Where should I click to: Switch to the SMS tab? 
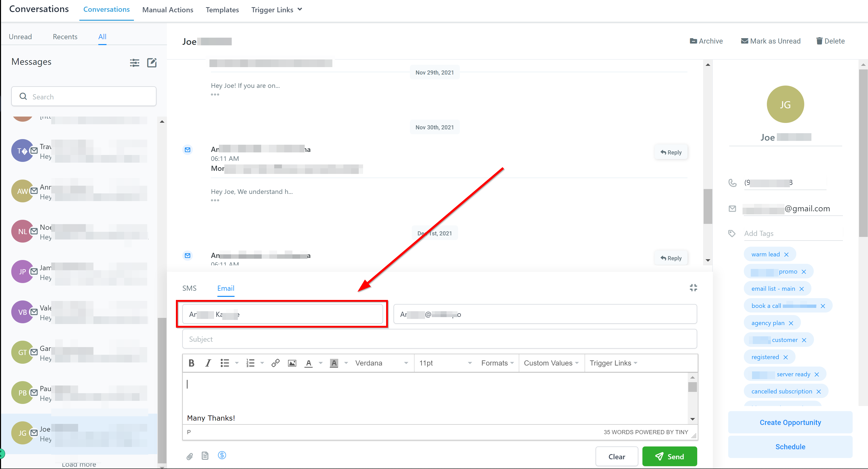[189, 288]
